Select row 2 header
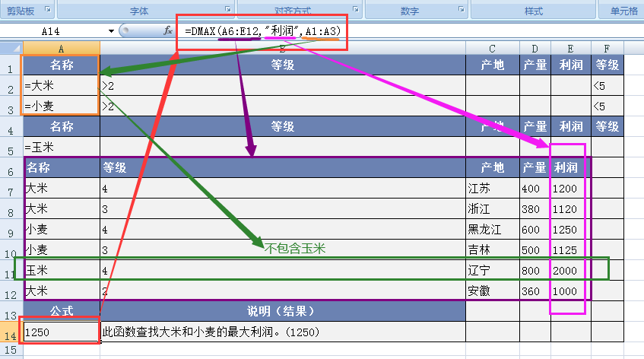Image resolution: width=644 pixels, height=359 pixels. (x=11, y=86)
